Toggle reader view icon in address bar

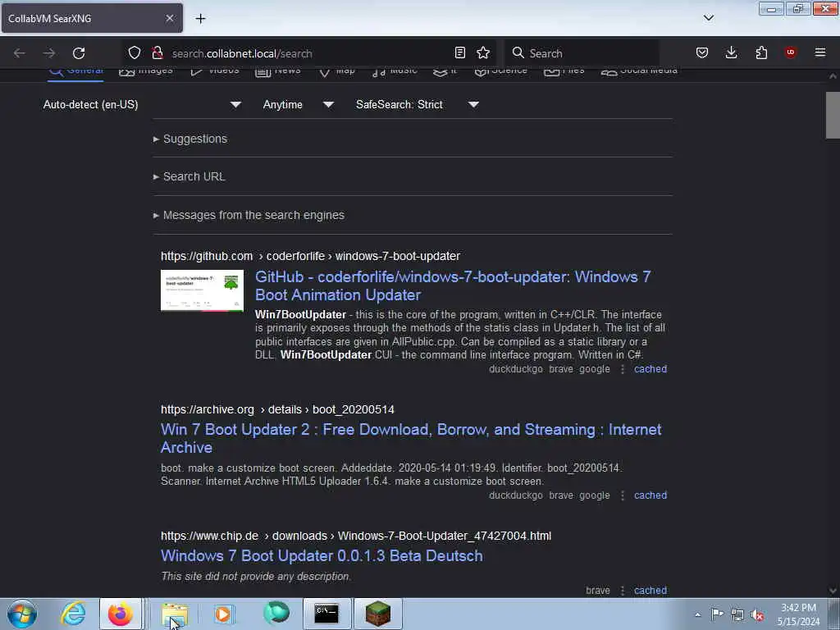pyautogui.click(x=459, y=52)
